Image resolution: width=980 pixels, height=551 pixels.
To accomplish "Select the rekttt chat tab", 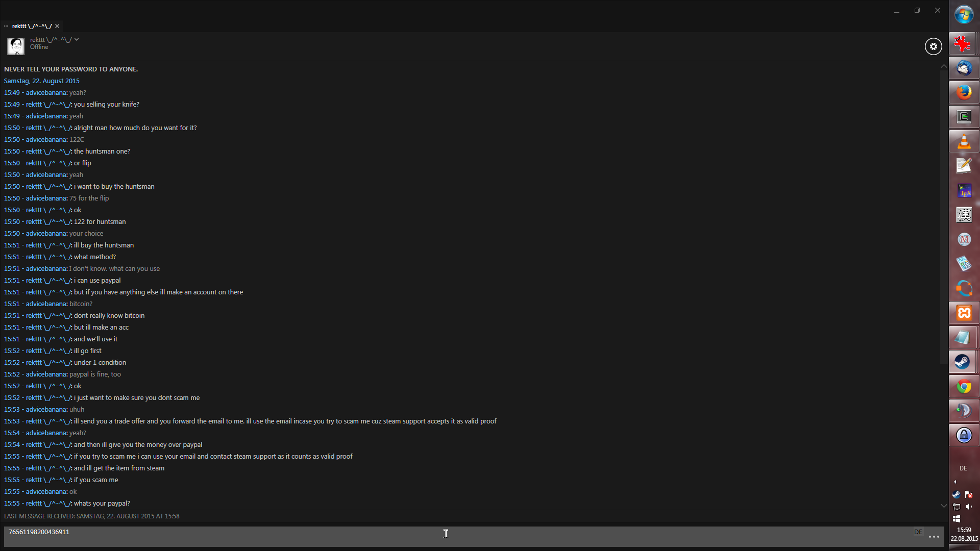I will pyautogui.click(x=32, y=26).
